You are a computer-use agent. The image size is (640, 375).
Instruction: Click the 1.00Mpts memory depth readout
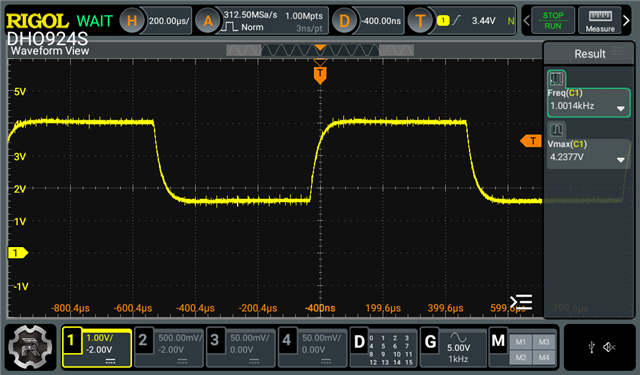(x=304, y=16)
